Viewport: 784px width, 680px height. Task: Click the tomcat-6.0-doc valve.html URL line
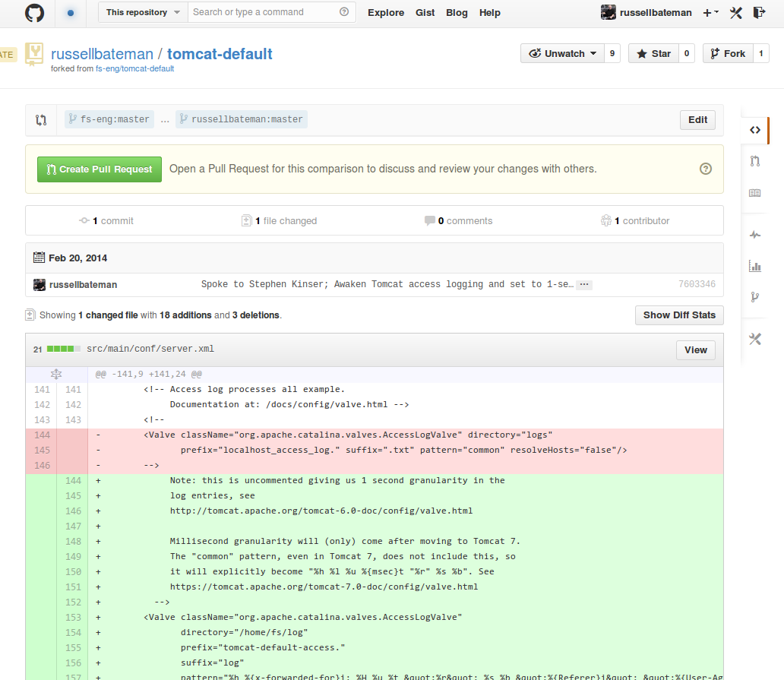point(321,511)
